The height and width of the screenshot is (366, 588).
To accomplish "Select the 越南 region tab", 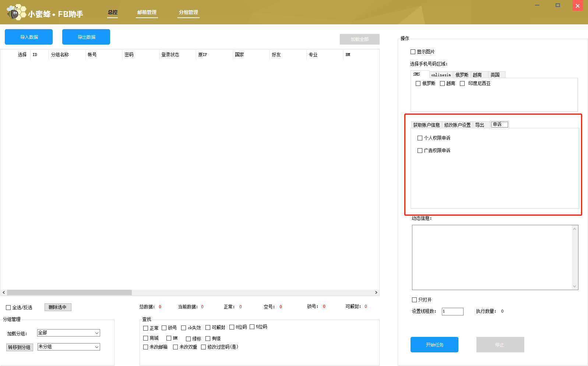I will pyautogui.click(x=479, y=75).
